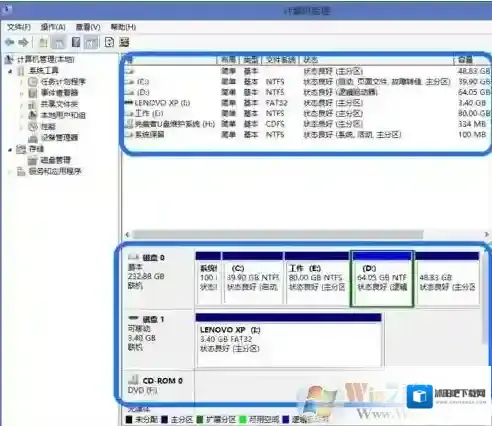The width and height of the screenshot is (492, 426).
Task: Click the 系统工具 folder icon
Action: point(21,71)
